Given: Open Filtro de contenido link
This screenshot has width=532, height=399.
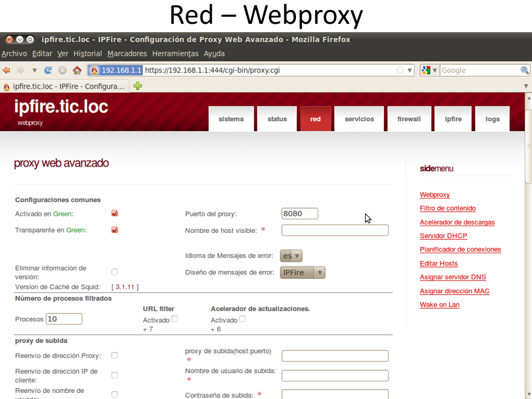Looking at the screenshot, I should coord(447,208).
